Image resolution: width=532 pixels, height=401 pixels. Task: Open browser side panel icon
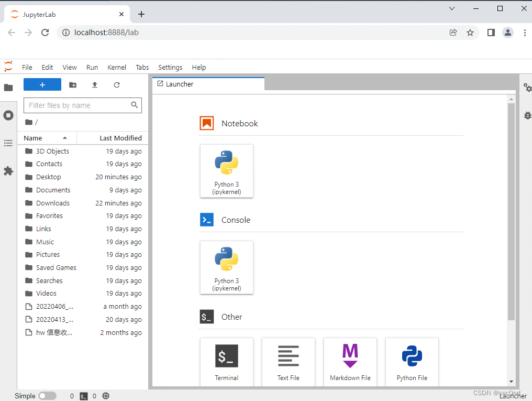(x=491, y=32)
